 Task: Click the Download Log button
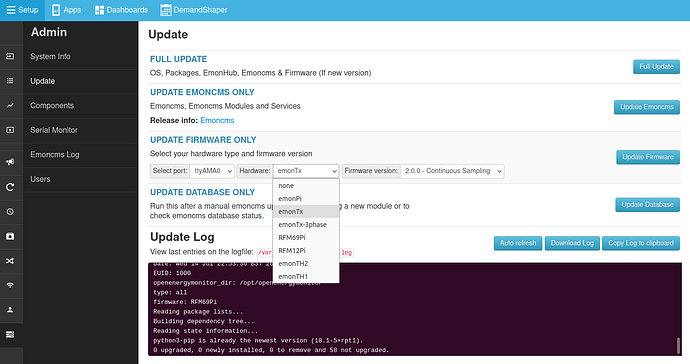coord(572,243)
